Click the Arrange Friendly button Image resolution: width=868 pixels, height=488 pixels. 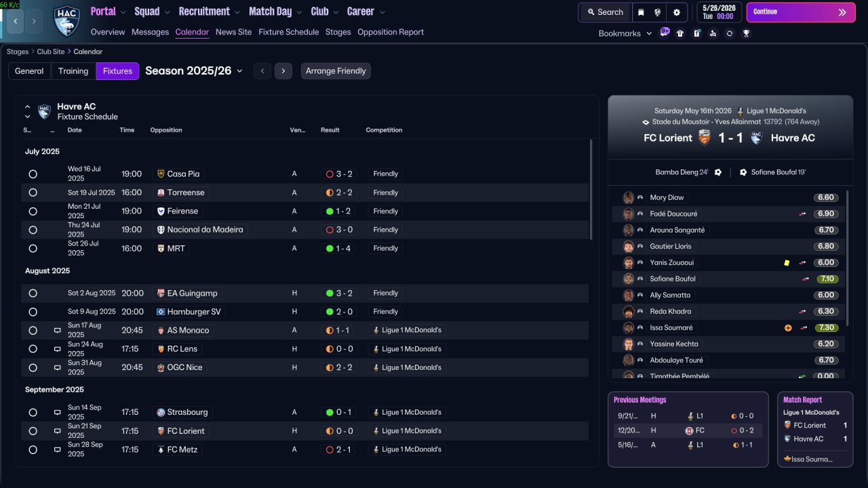pos(336,71)
